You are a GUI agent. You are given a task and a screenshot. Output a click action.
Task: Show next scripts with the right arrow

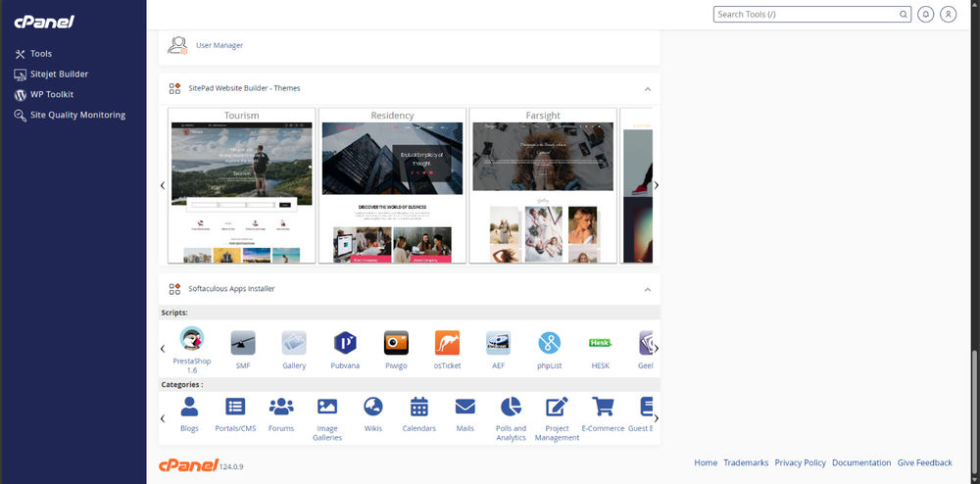(x=657, y=349)
